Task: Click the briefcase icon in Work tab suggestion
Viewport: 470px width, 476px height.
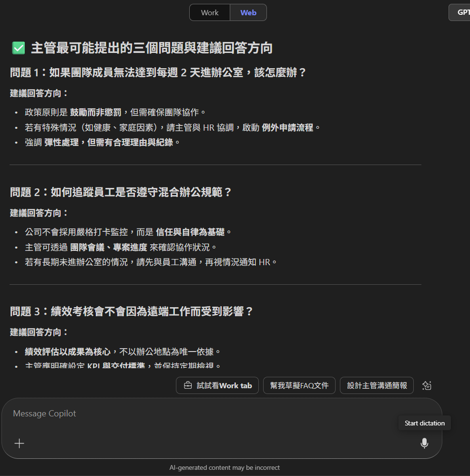Action: coord(188,385)
